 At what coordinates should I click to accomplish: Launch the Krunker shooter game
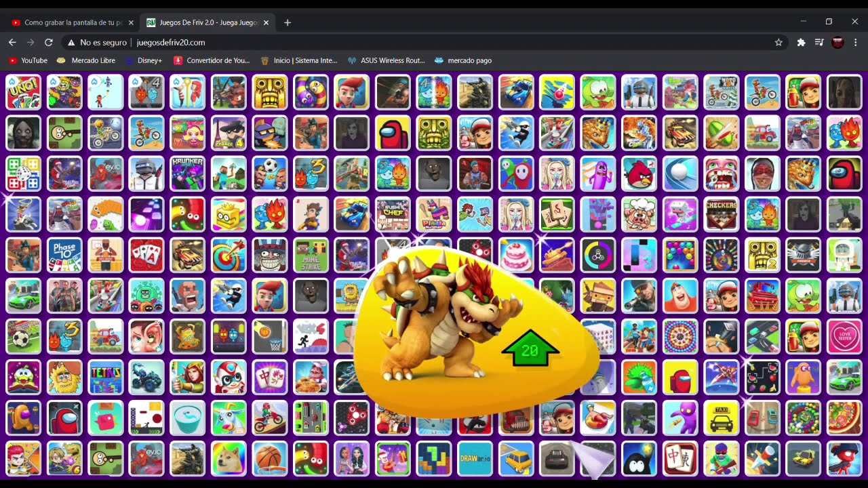pyautogui.click(x=188, y=174)
